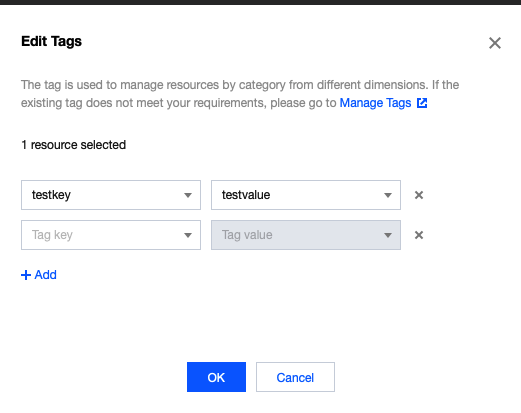Expand the empty Tag key dropdown
The height and width of the screenshot is (413, 521).
(x=111, y=235)
